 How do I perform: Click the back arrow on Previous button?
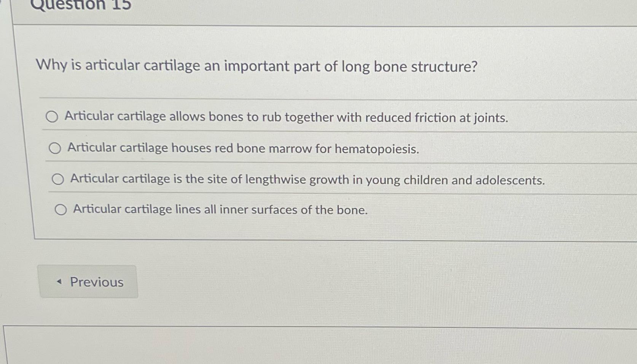pos(58,281)
